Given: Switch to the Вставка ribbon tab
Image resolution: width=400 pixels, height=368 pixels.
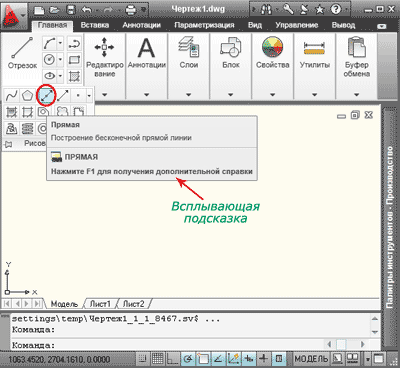Looking at the screenshot, I should click(95, 25).
